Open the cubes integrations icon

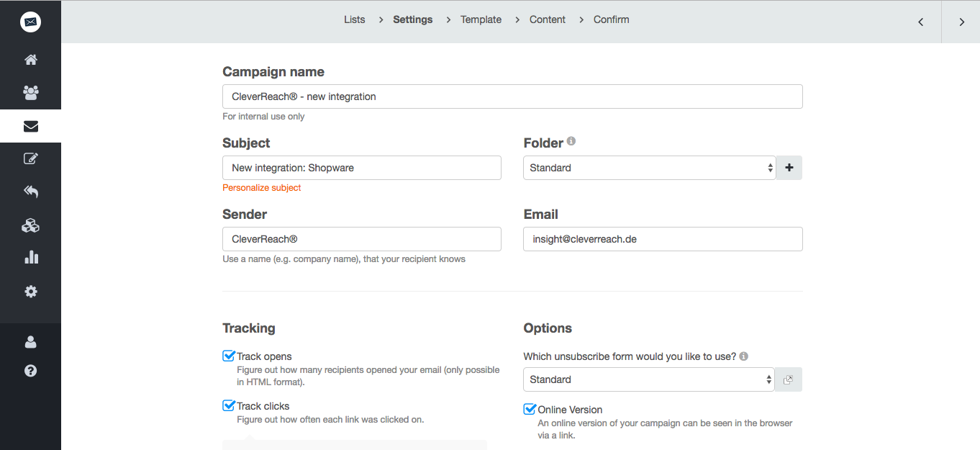[30, 225]
